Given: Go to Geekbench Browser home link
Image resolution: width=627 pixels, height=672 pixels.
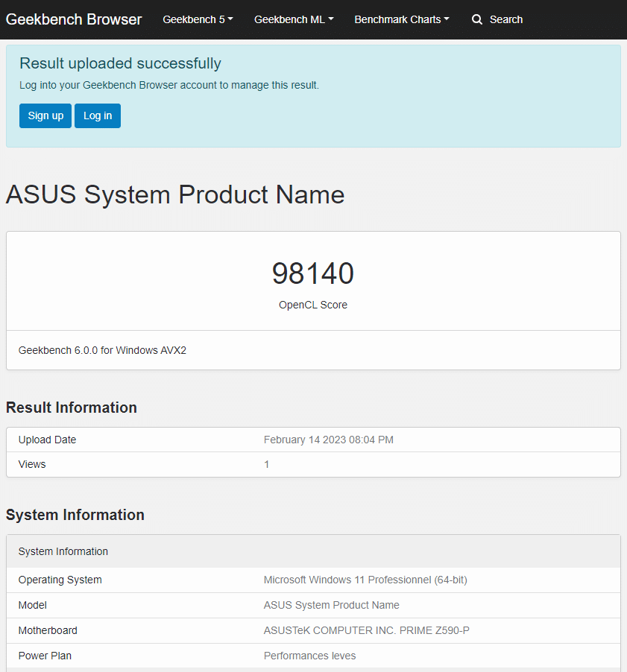Looking at the screenshot, I should (74, 19).
